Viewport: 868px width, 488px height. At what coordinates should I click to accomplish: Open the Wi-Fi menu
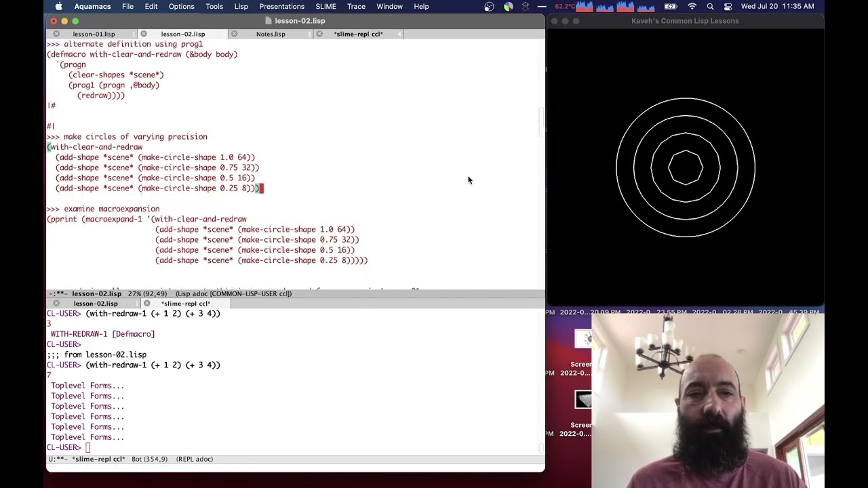pos(692,7)
